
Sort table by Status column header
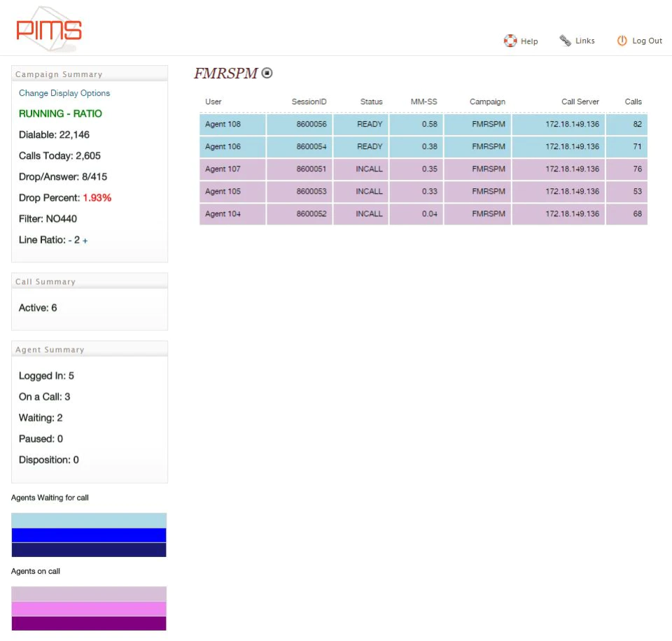[371, 101]
